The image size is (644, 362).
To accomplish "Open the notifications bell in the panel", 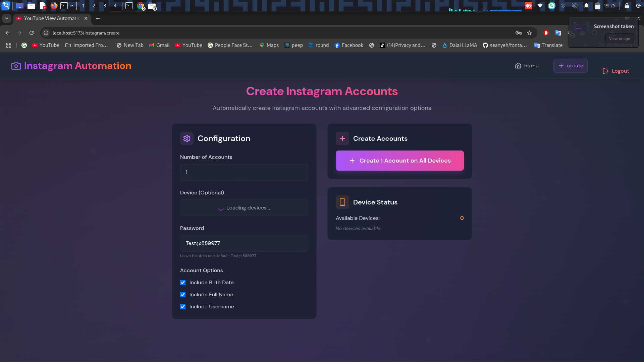I will click(x=586, y=6).
